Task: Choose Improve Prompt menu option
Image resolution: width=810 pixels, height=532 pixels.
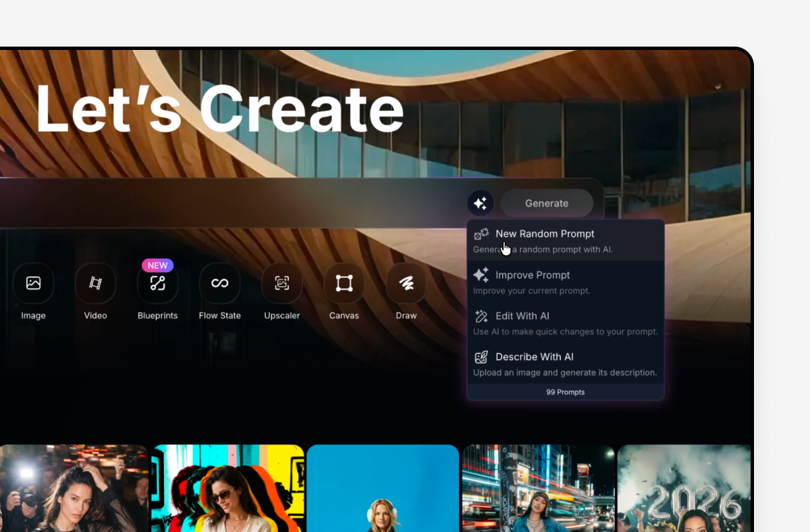Action: 566,282
